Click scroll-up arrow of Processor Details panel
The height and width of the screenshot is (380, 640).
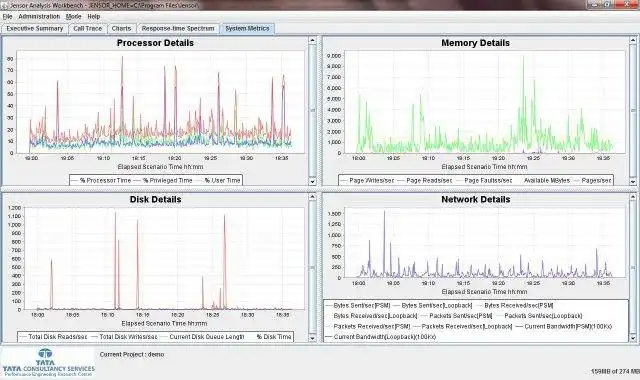click(x=312, y=40)
